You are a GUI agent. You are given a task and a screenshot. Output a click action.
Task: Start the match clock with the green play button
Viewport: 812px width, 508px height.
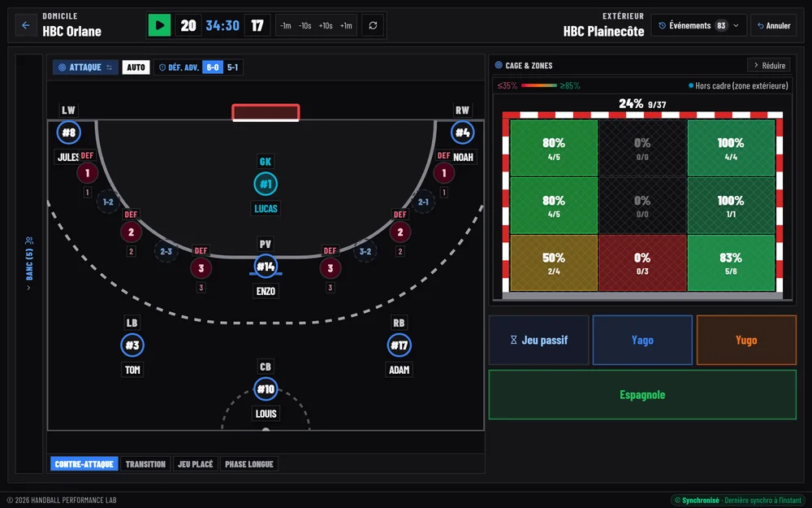(x=159, y=25)
